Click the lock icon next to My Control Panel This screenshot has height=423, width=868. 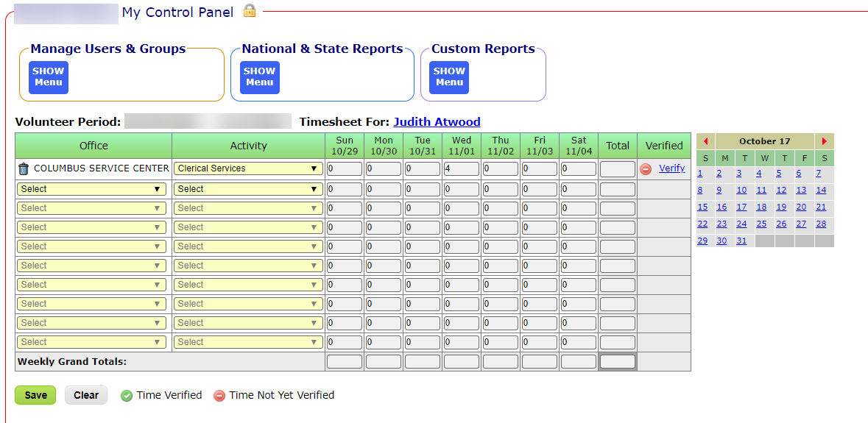[250, 11]
